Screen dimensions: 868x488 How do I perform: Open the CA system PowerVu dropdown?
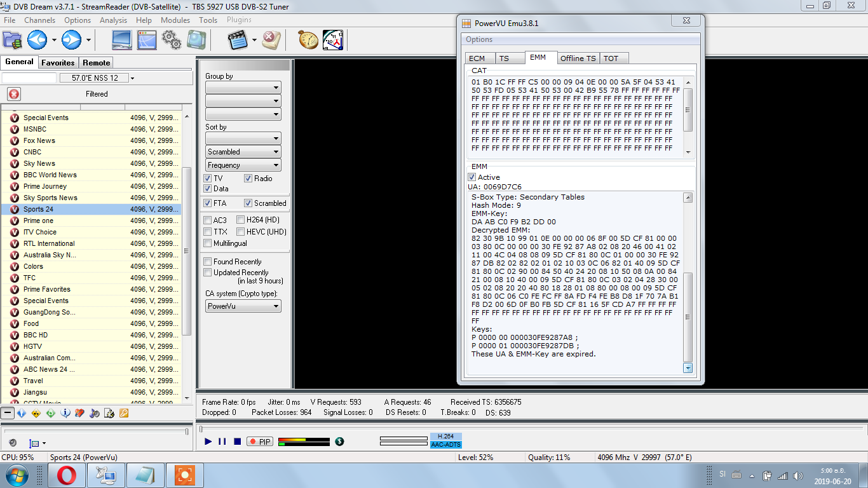click(243, 306)
